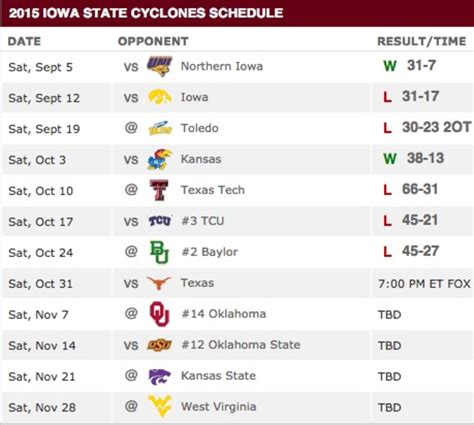Click the OPPONENT column header
474x425 pixels.
pos(153,41)
